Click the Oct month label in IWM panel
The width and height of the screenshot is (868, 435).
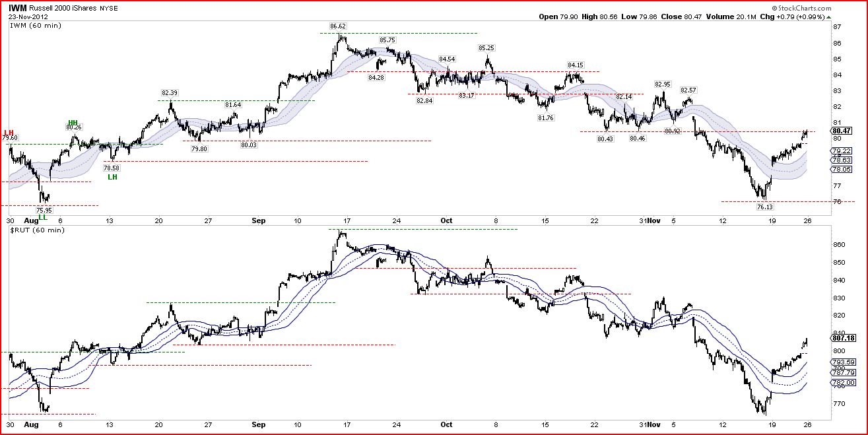(447, 220)
